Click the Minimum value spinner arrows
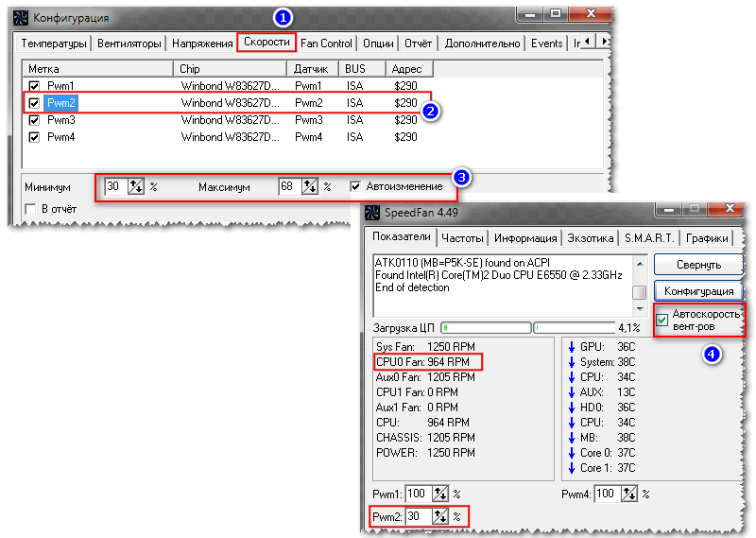 [135, 186]
